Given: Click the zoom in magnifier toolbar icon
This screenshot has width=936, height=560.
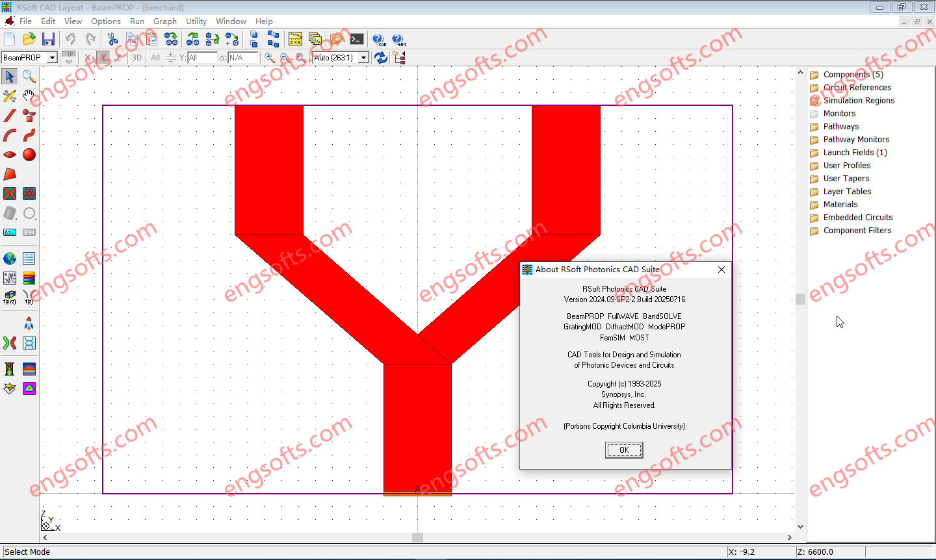Looking at the screenshot, I should coord(270,58).
